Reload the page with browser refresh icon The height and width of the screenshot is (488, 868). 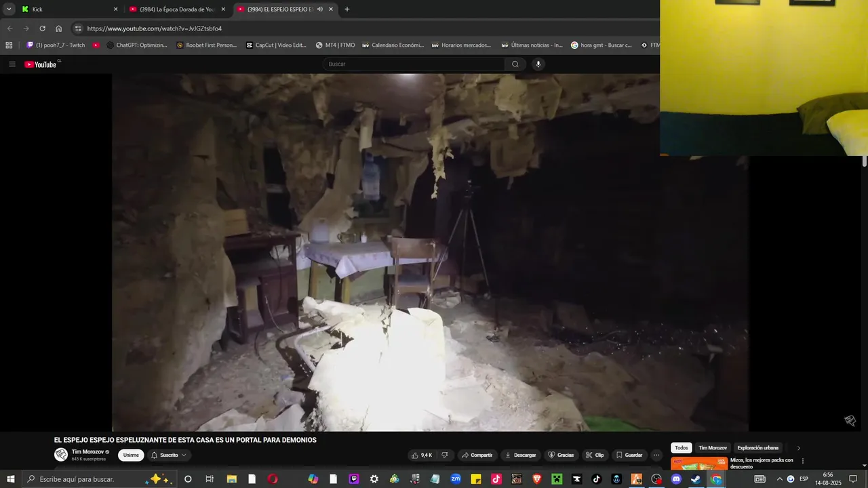pyautogui.click(x=42, y=28)
